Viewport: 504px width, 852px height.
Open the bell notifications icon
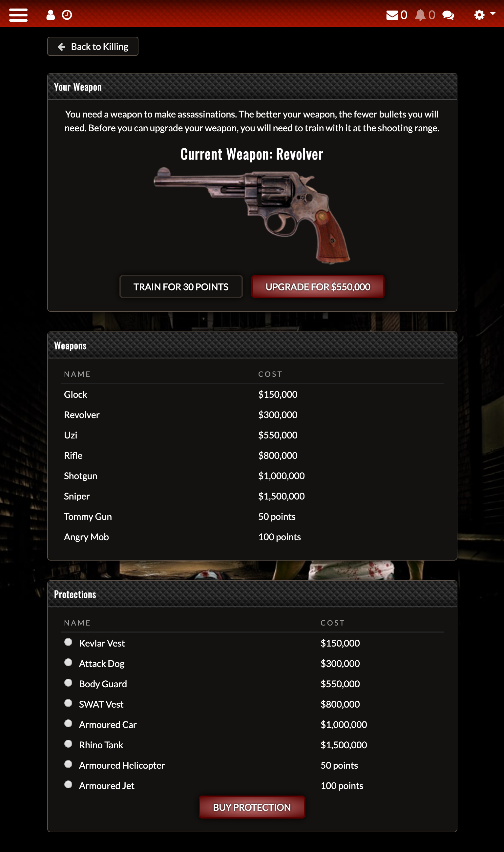coord(420,15)
